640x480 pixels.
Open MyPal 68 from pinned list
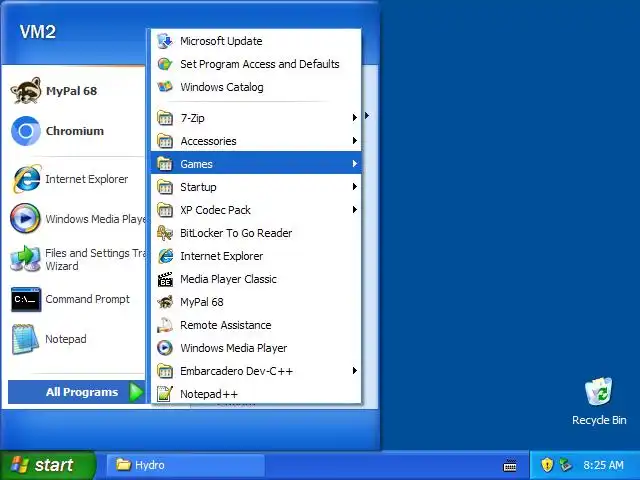tap(73, 91)
